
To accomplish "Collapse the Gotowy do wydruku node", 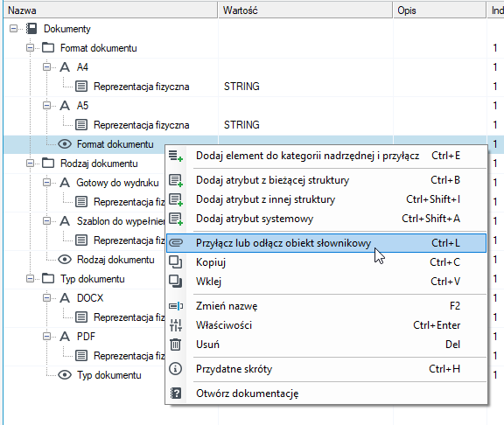I will (47, 183).
